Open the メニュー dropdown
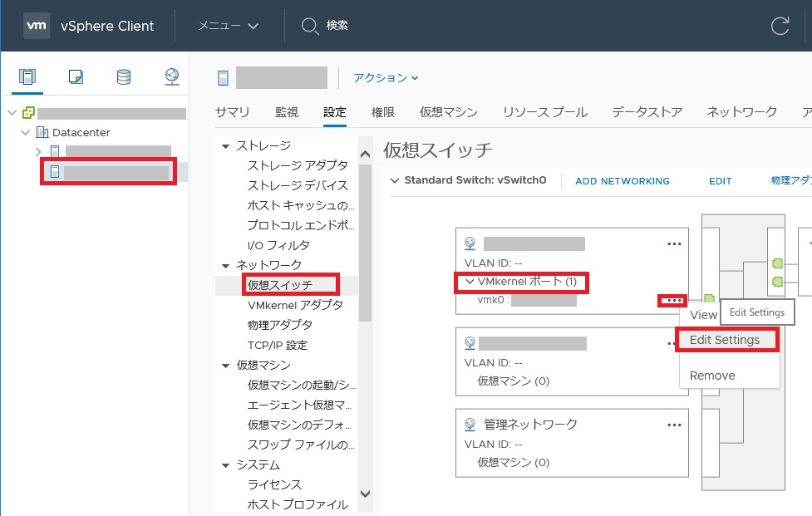812x516 pixels. 228,26
